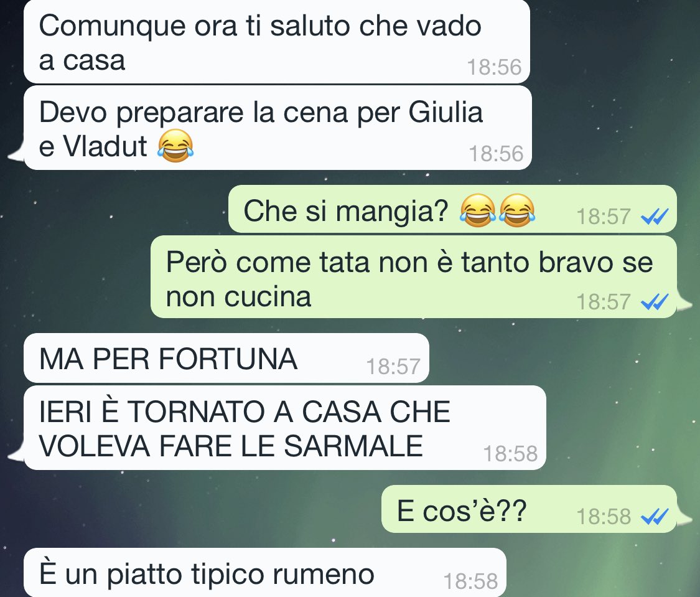
Task: Tap the blue double checkmarks on the 'non cucina' message
Action: click(x=655, y=303)
